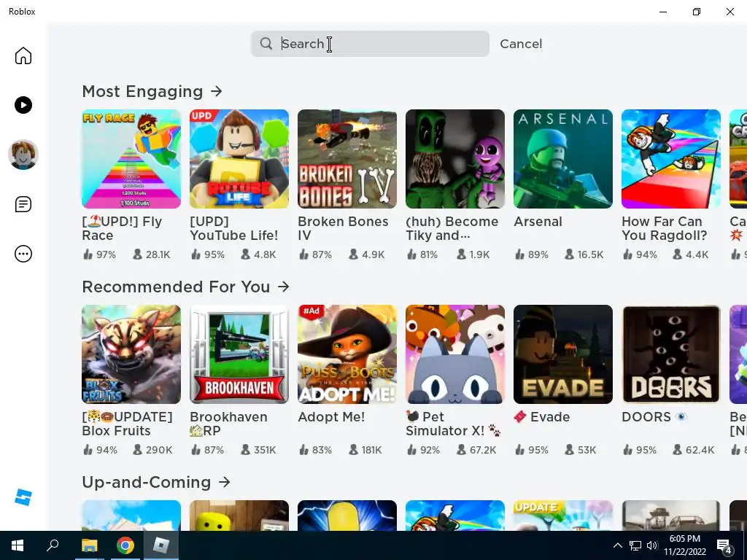Image resolution: width=747 pixels, height=560 pixels.
Task: Click the thumbs-up icon under Broken Bones IV
Action: coord(304,254)
